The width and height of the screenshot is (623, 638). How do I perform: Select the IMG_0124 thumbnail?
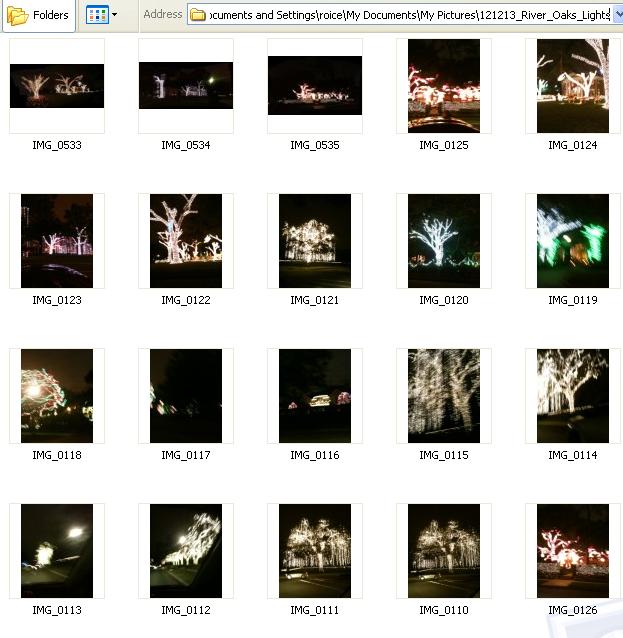click(573, 86)
